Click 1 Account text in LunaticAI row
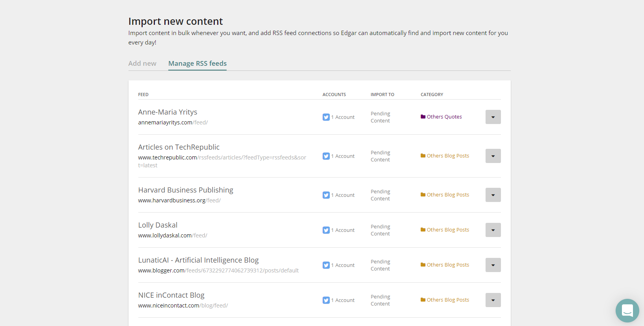The image size is (644, 326). click(343, 265)
